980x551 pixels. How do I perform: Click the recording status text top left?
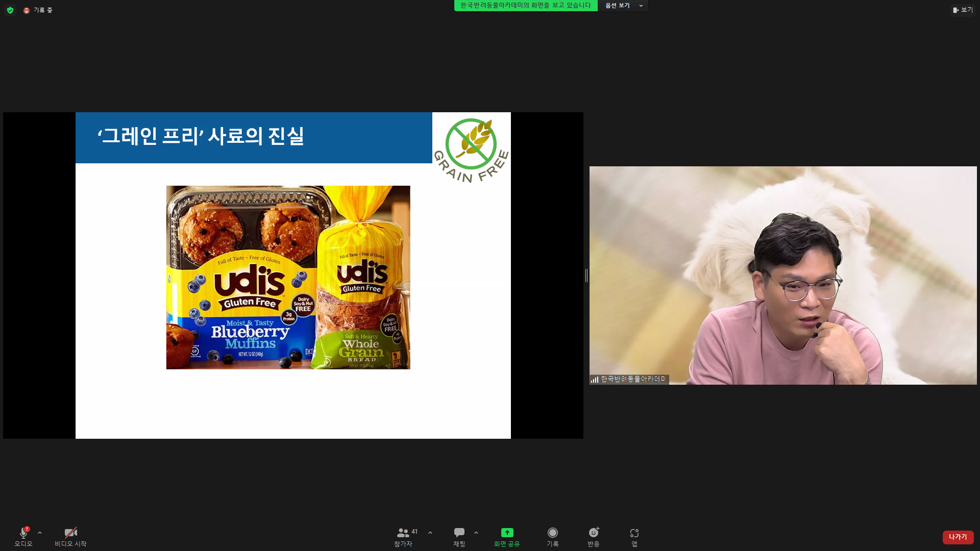click(x=43, y=10)
